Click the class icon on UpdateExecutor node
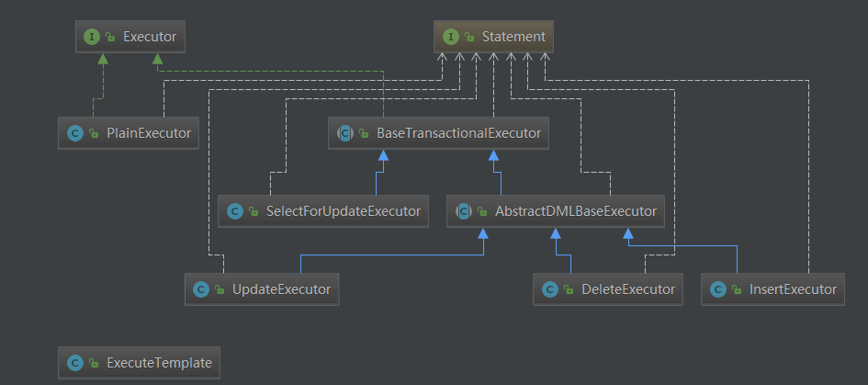Screen dimensions: 868x385 click(200, 289)
